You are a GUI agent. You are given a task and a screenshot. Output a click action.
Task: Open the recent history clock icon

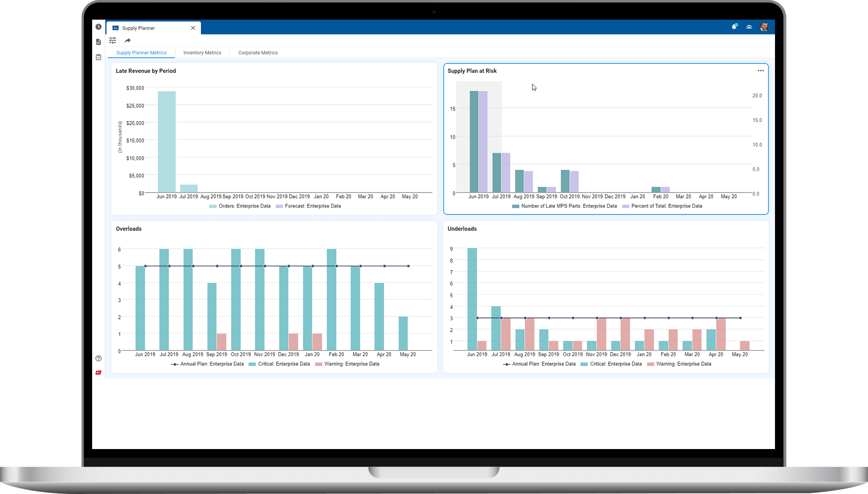[x=99, y=27]
